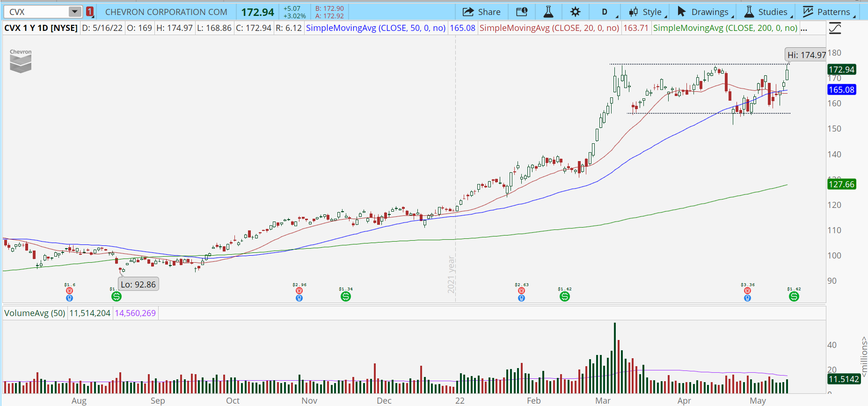Viewport: 868px width, 406px height.
Task: Click the ask quote A: 172.92
Action: coord(329,16)
